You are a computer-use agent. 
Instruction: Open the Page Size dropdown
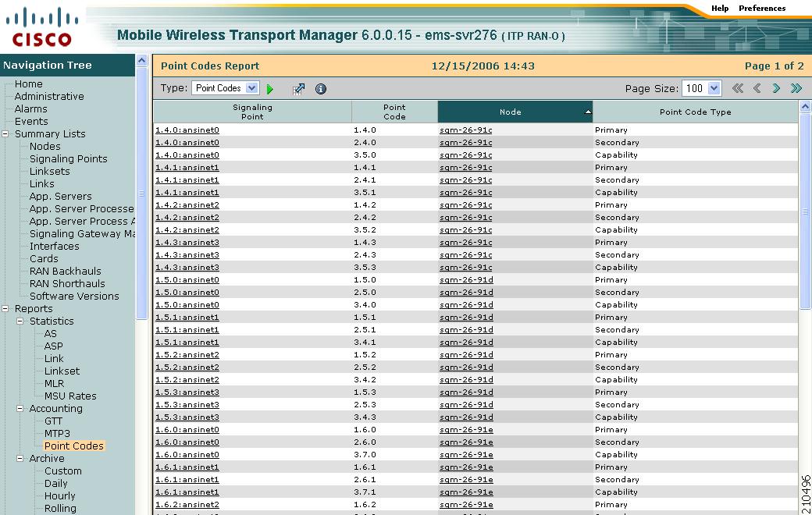[x=702, y=88]
